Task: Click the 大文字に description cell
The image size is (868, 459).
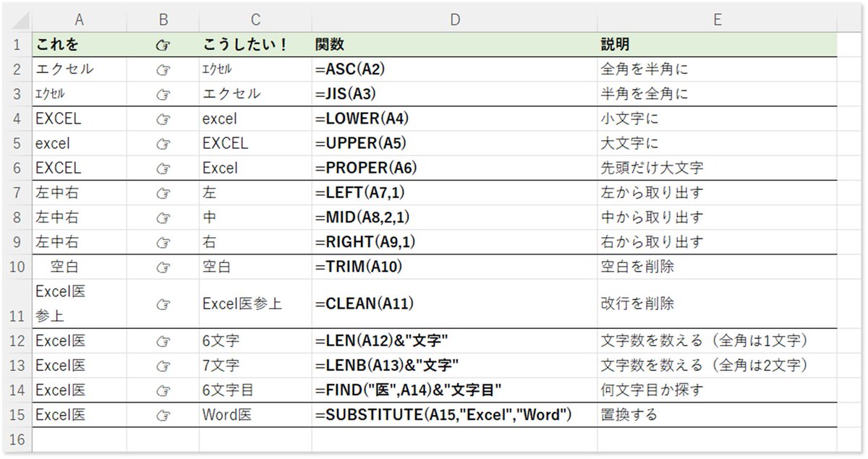Action: point(717,143)
